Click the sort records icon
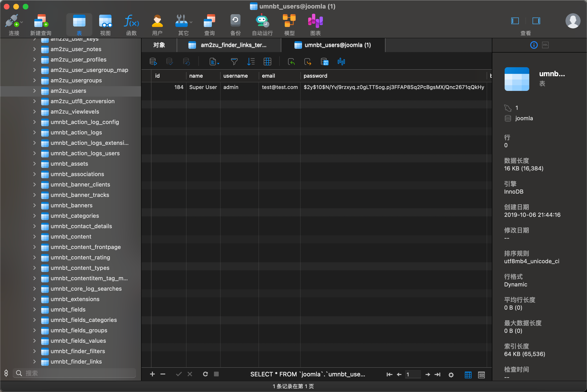The height and width of the screenshot is (392, 587). pyautogui.click(x=251, y=62)
